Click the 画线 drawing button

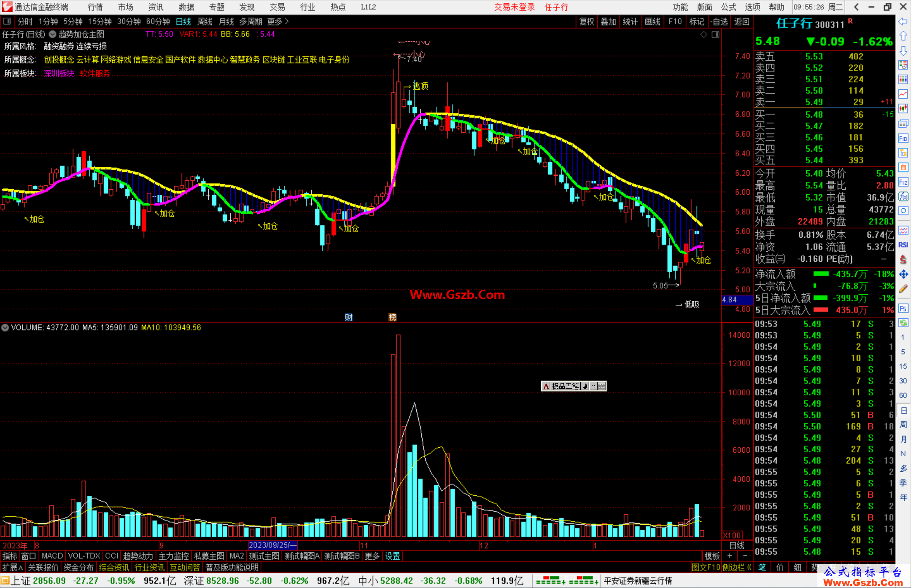(652, 21)
